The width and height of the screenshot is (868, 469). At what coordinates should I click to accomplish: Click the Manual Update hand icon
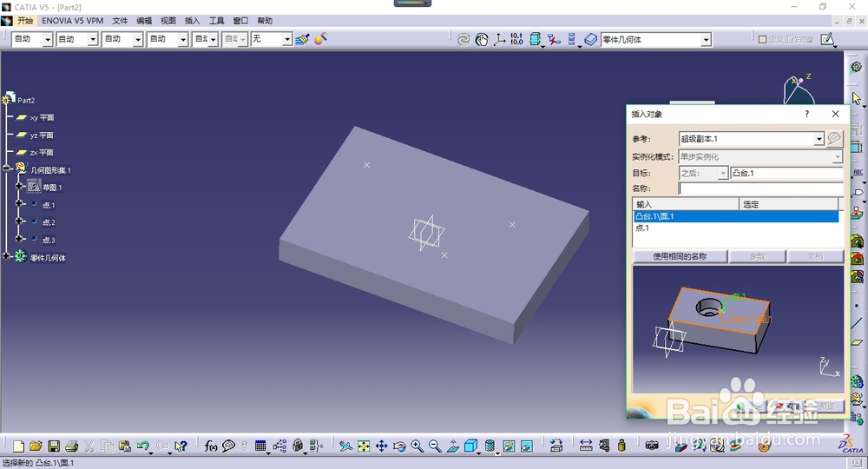[482, 39]
